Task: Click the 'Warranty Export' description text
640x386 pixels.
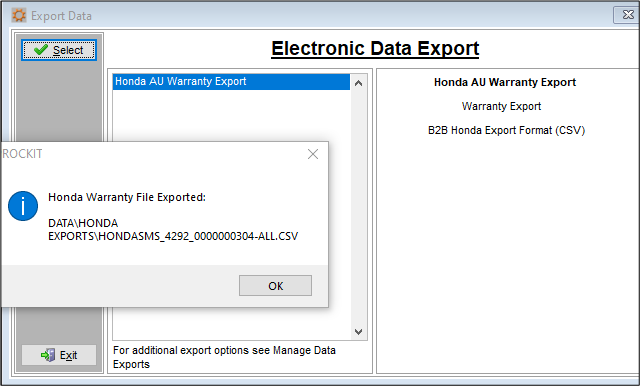Action: (x=501, y=106)
